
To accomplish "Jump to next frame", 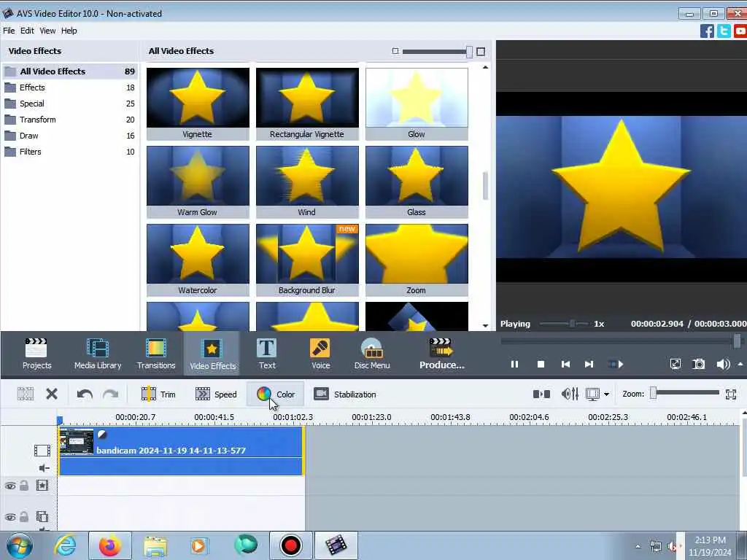I will [x=589, y=365].
